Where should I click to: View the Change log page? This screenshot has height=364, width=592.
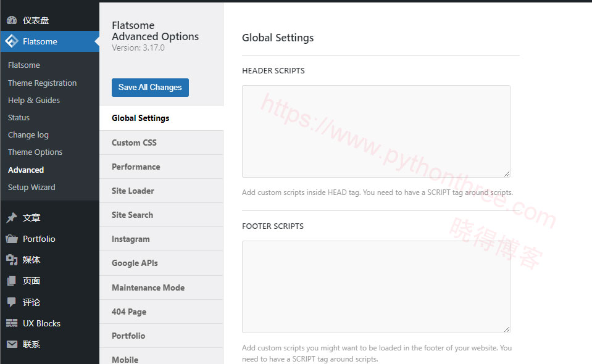tap(28, 135)
